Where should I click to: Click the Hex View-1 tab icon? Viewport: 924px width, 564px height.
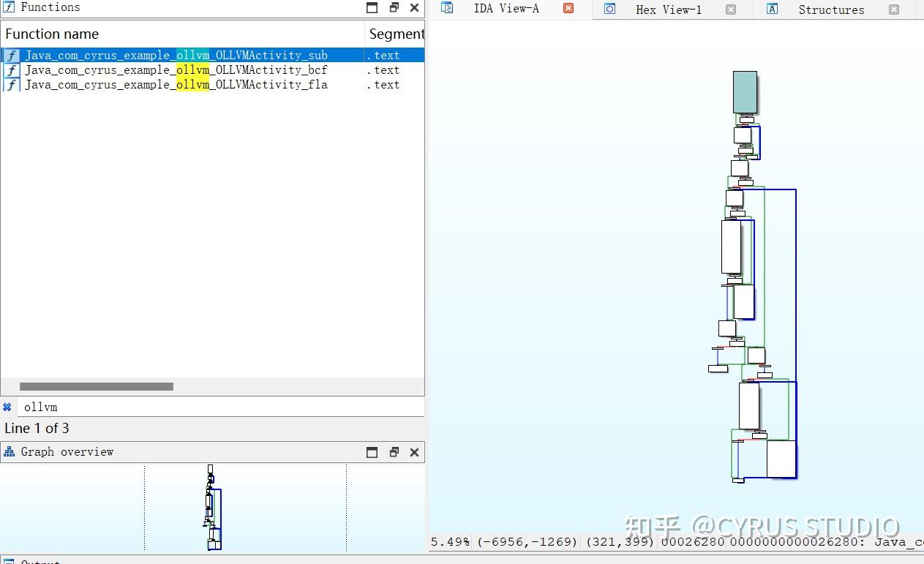tap(611, 10)
